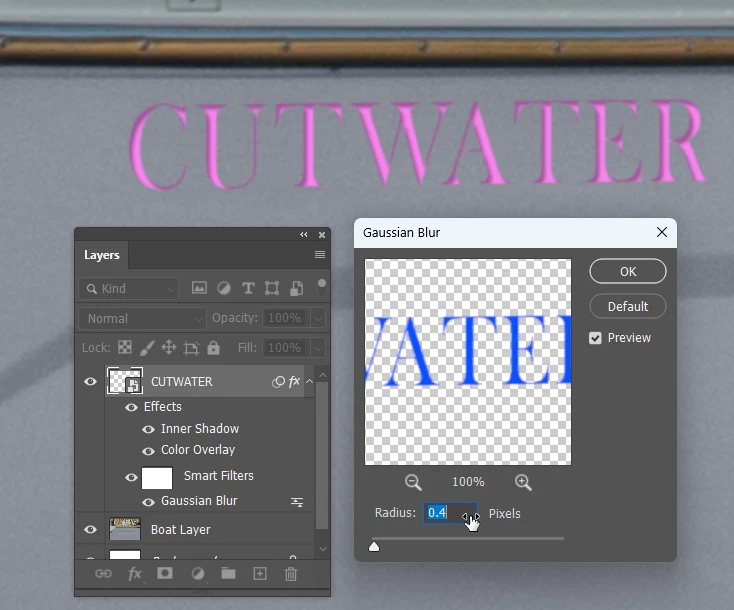Click the link layers icon
The image size is (734, 610).
point(103,573)
